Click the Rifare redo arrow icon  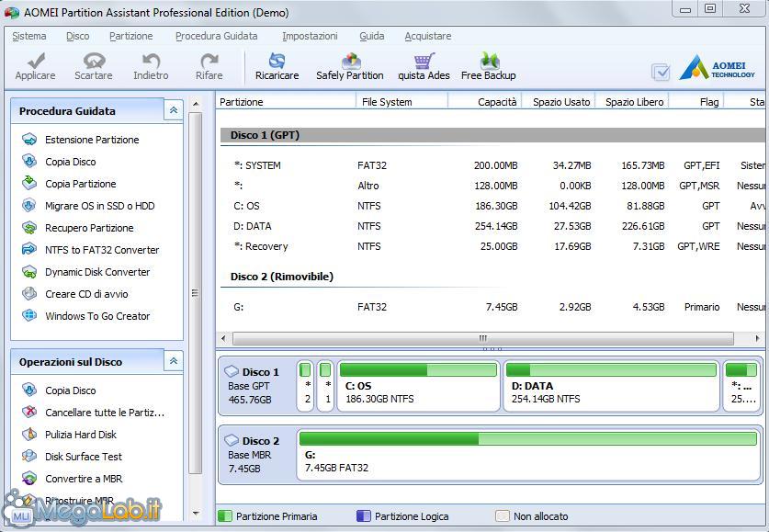coord(209,61)
